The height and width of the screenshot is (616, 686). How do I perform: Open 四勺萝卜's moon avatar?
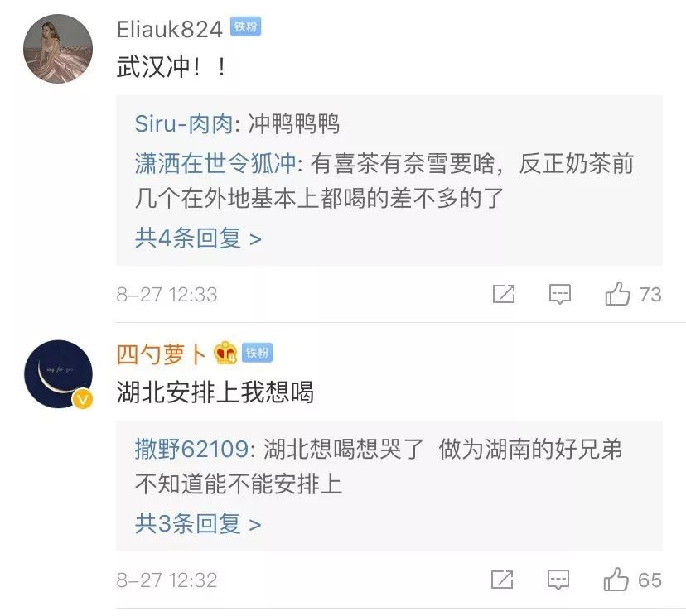(57, 373)
